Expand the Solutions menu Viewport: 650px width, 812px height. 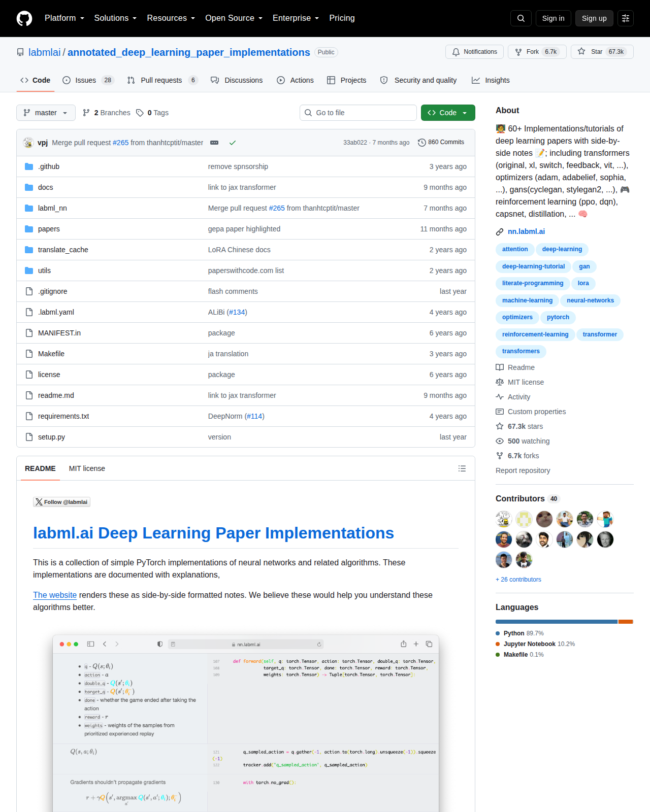pyautogui.click(x=115, y=18)
